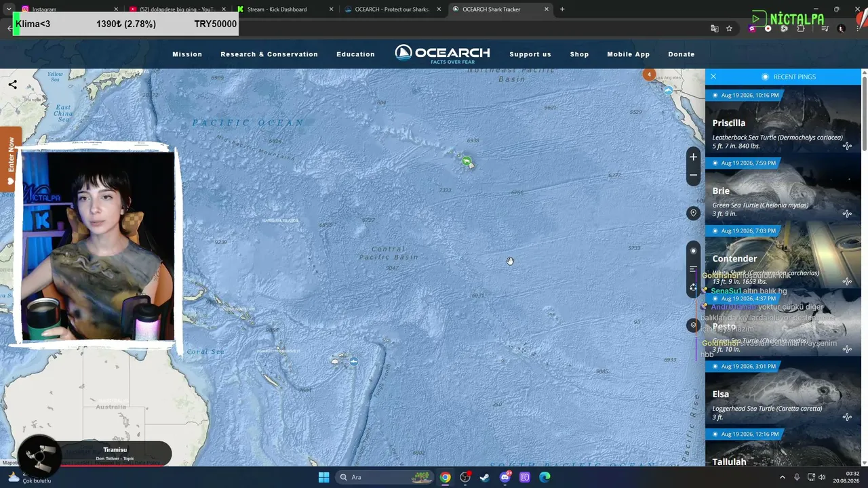868x488 pixels.
Task: Click the share icon on the map
Action: 12,85
